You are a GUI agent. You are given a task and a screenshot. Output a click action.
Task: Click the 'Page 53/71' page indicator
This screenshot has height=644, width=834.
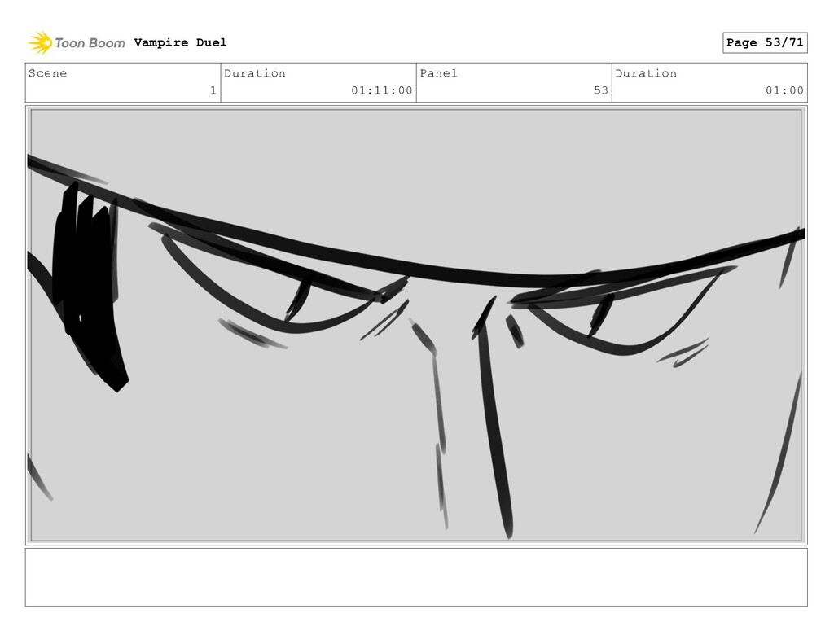coord(765,42)
